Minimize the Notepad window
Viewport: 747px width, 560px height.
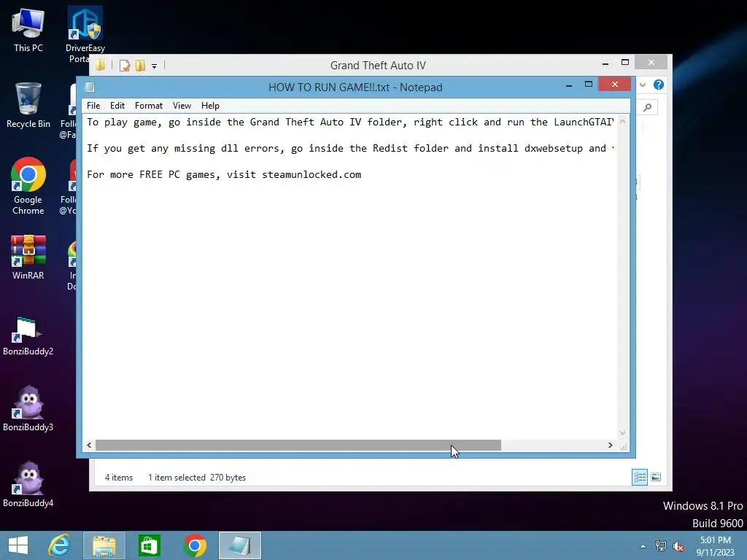tap(569, 85)
